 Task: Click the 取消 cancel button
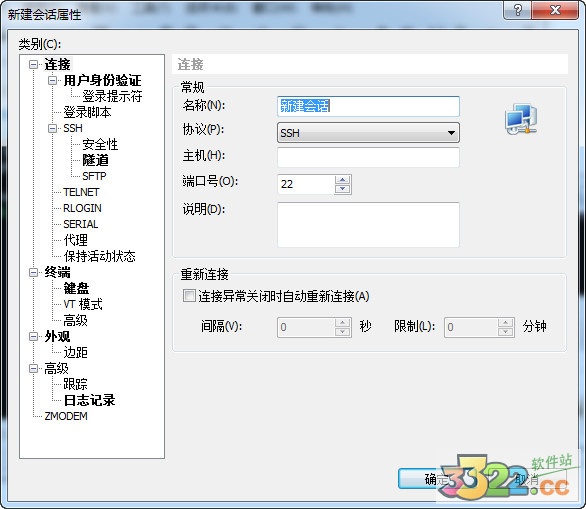[526, 479]
